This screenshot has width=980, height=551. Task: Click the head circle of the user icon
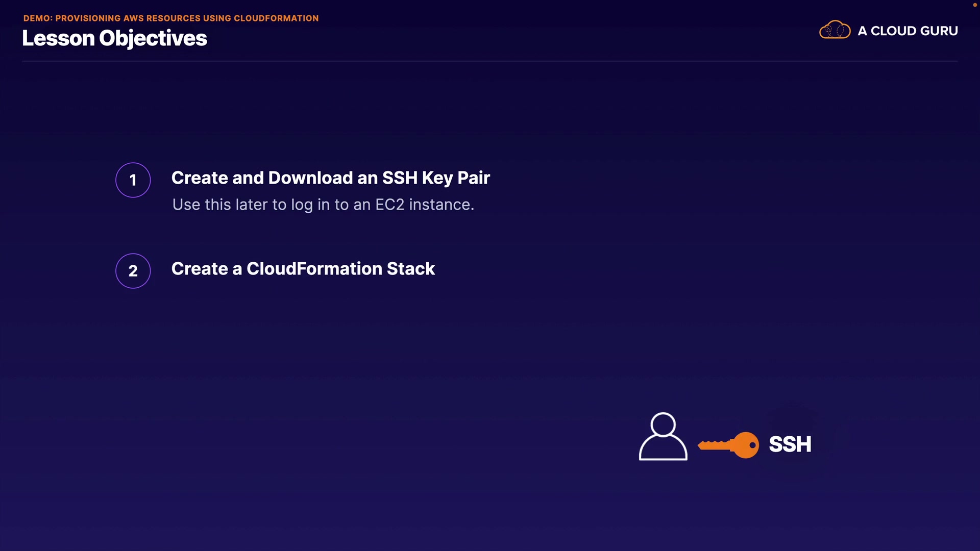tap(663, 424)
